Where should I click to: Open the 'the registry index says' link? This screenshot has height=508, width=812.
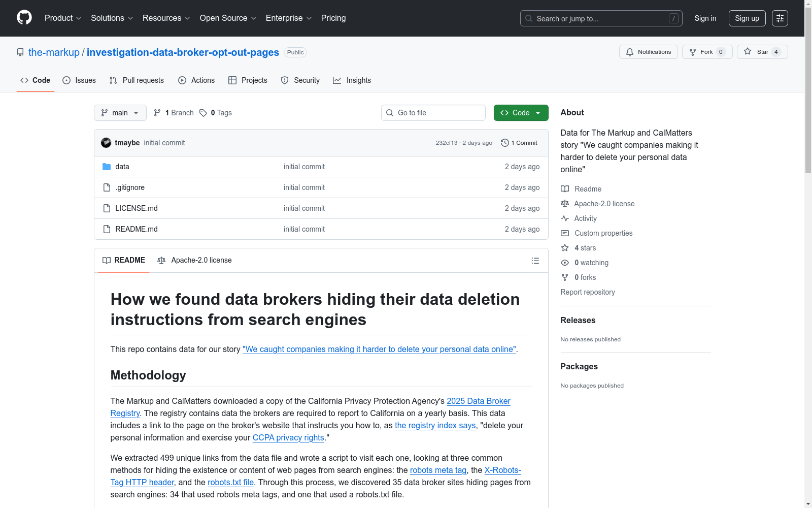tap(435, 426)
